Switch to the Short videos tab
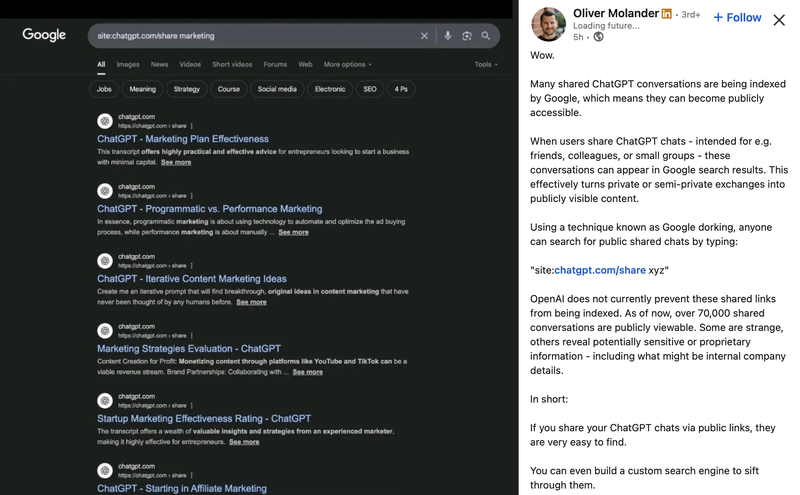Viewport: 800px width, 495px height. (232, 64)
